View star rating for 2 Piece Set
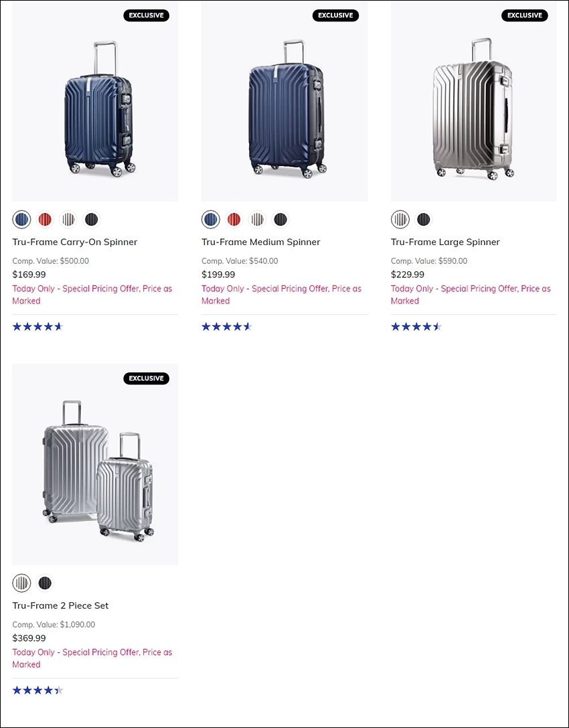This screenshot has width=569, height=728. pyautogui.click(x=37, y=690)
